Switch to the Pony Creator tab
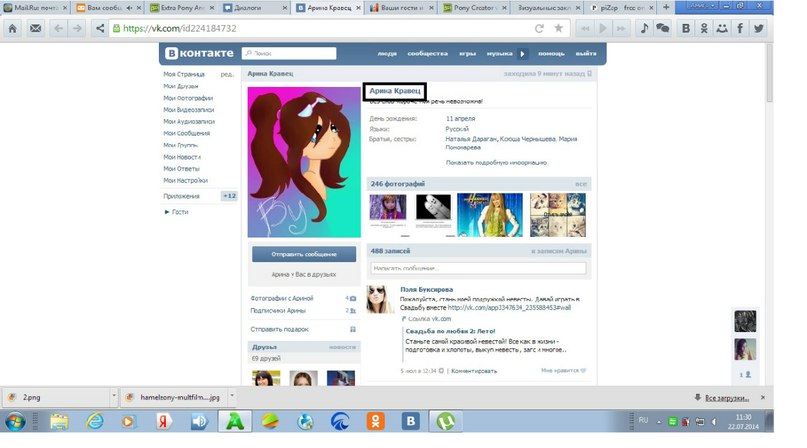 [475, 8]
